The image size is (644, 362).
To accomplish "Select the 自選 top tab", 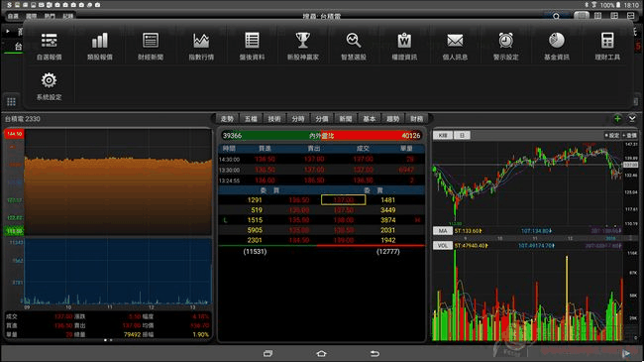I will coord(13,16).
